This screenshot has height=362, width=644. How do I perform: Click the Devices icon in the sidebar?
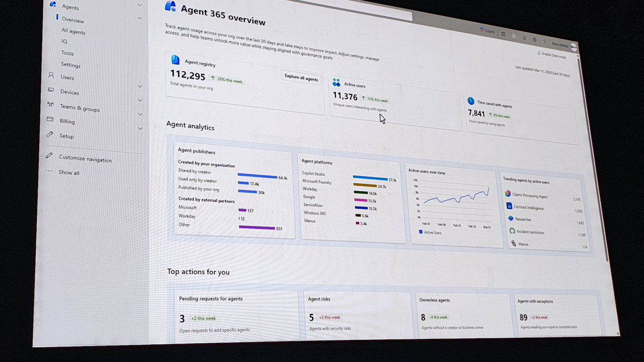(x=50, y=91)
